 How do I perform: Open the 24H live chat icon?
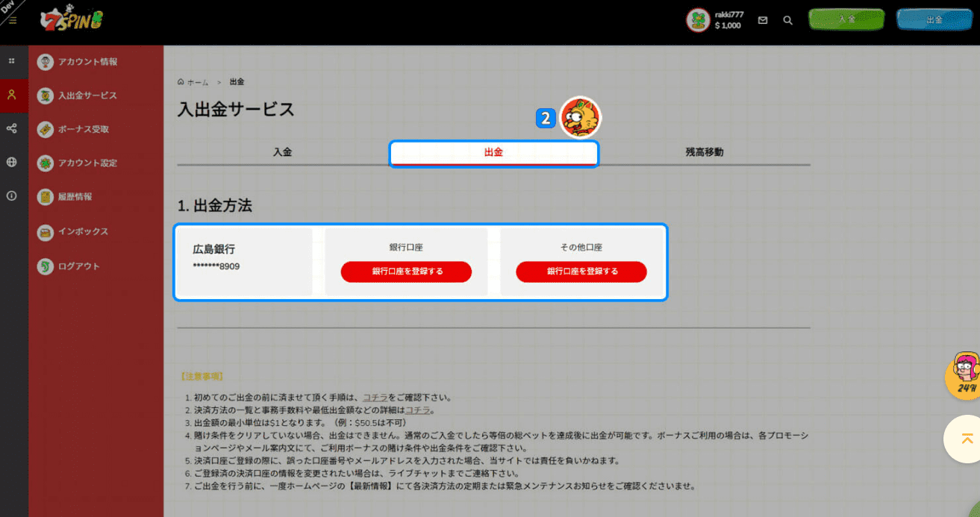[x=965, y=375]
